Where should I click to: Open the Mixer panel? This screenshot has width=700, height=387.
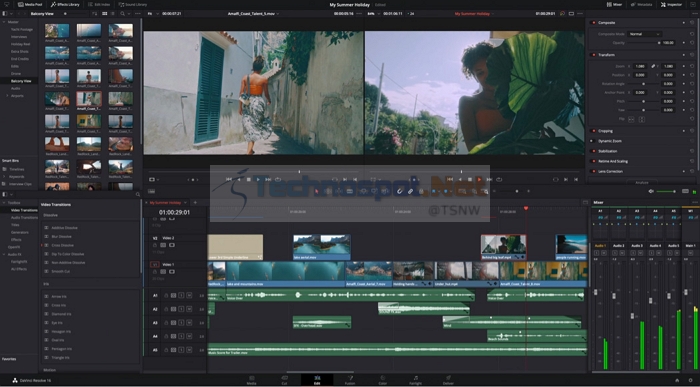pyautogui.click(x=614, y=4)
